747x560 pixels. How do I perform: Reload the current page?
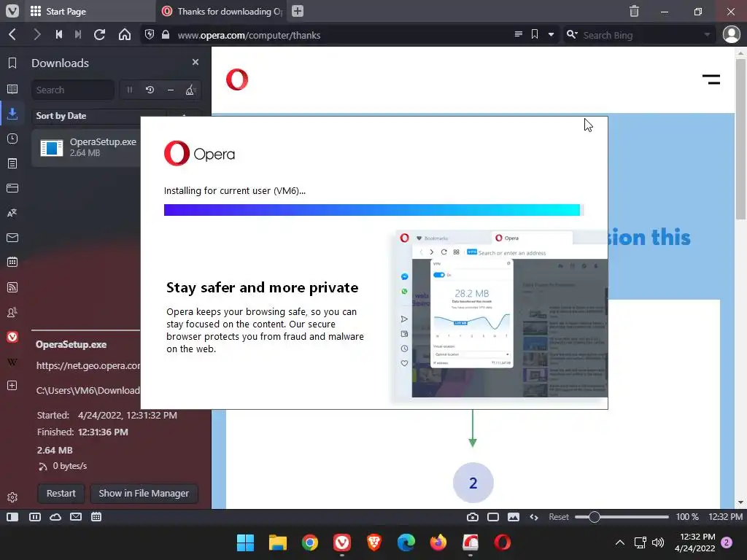point(99,35)
